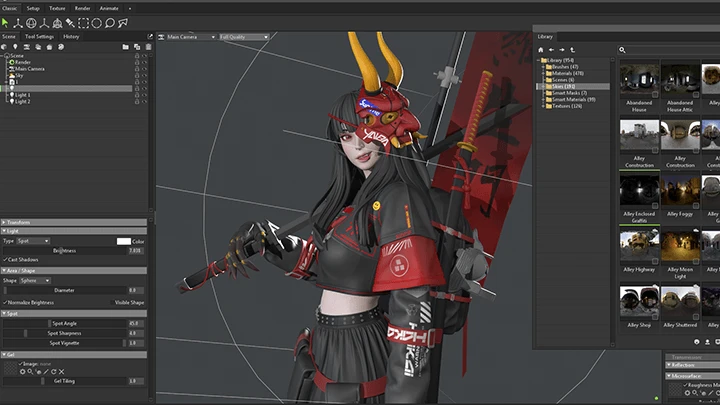This screenshot has width=720, height=405.
Task: Hide Light 2 with its eye icon
Action: (x=144, y=101)
